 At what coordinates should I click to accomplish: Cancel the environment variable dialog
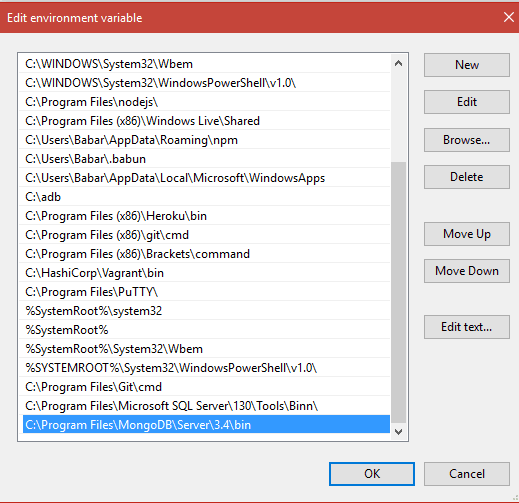coord(467,474)
